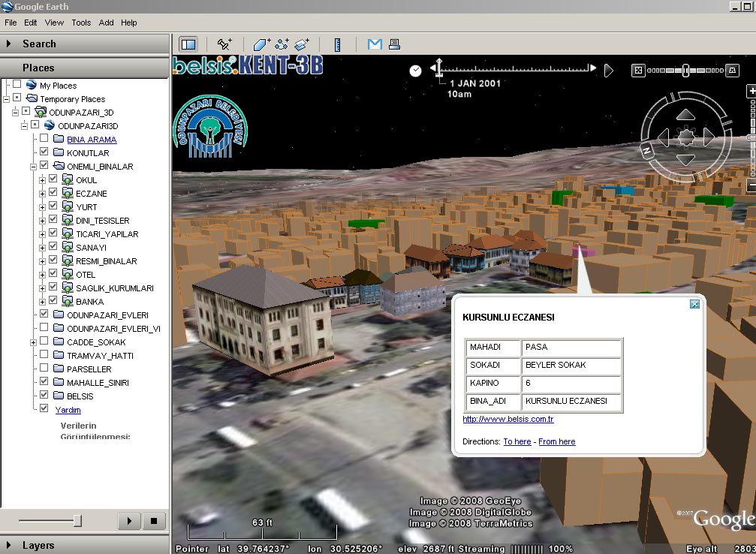Look down with compass down arrow
756x554 pixels.
click(x=685, y=160)
